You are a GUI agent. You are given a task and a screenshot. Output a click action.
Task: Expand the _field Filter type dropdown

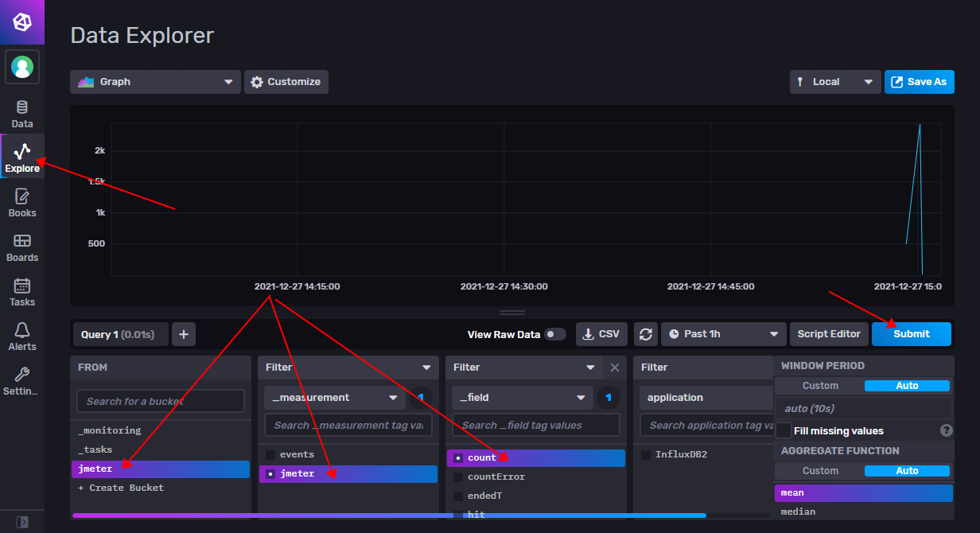(x=526, y=368)
